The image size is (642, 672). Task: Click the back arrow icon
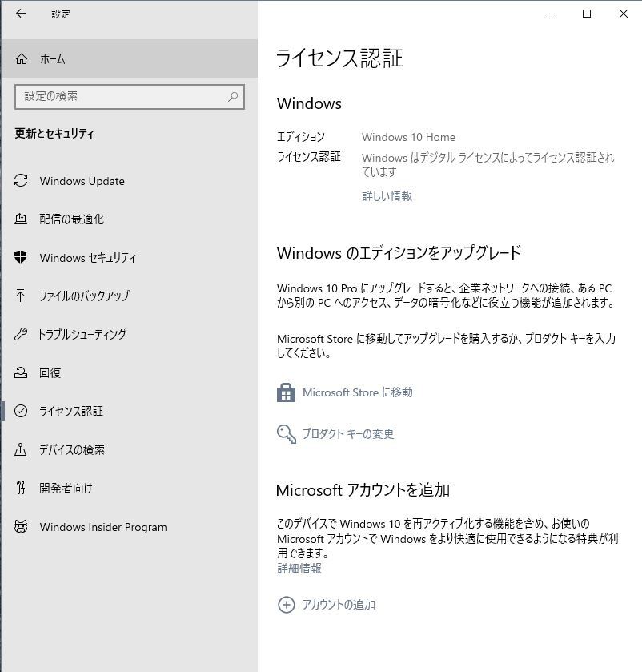coord(21,14)
